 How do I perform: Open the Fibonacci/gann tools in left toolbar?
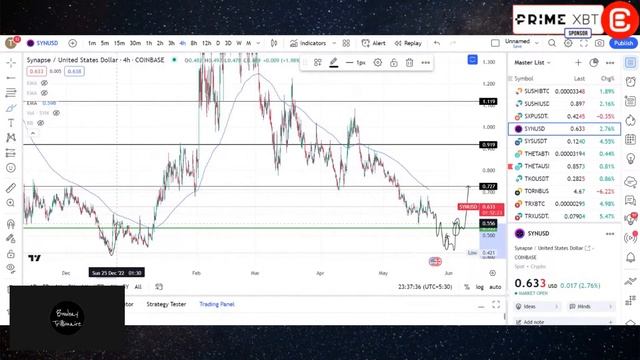pyautogui.click(x=11, y=93)
